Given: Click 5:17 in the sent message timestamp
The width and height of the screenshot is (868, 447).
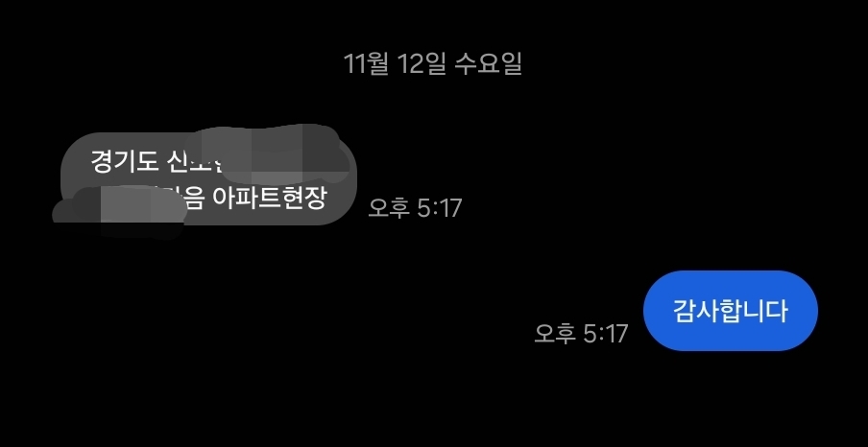Looking at the screenshot, I should coord(606,334).
